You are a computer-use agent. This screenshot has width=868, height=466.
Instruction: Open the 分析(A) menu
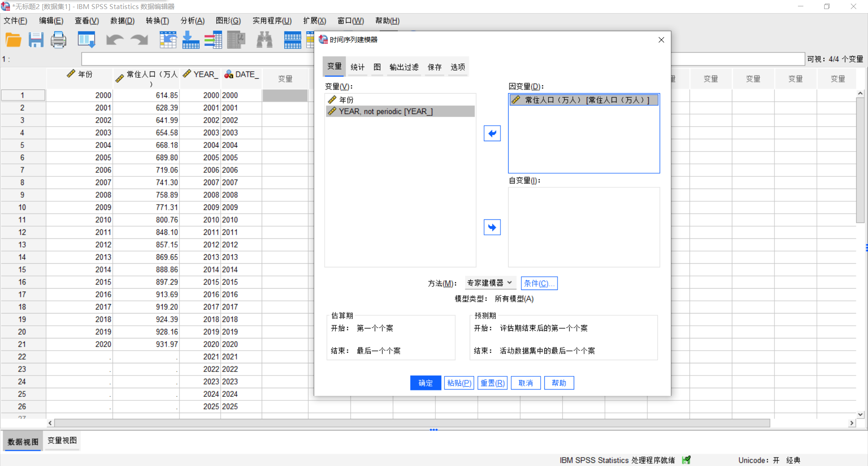pos(193,21)
